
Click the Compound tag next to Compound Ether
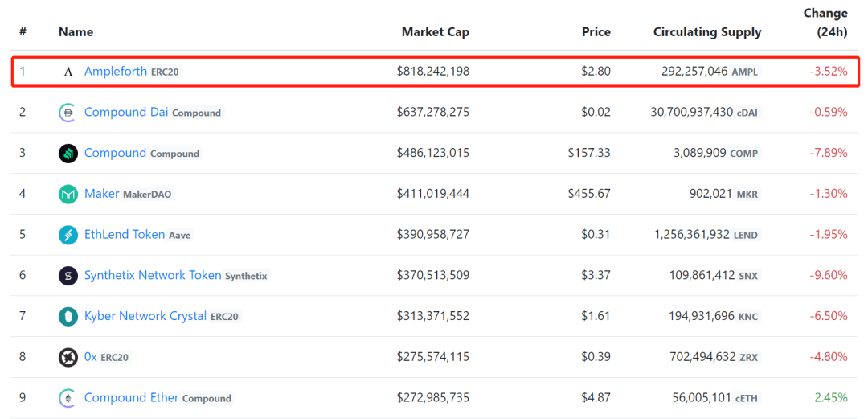pos(207,399)
